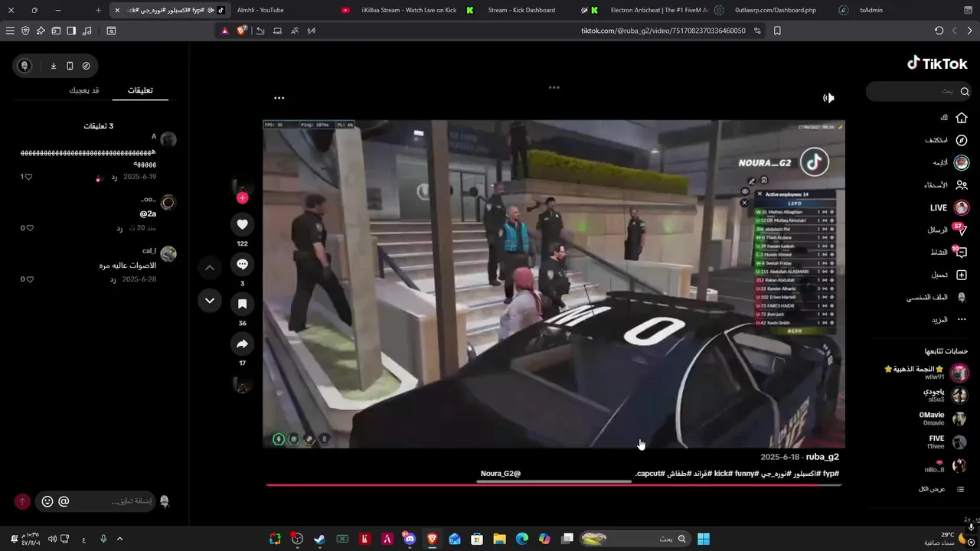Open the browser hamburger menu
Screen dimensions: 980x551
(10, 31)
